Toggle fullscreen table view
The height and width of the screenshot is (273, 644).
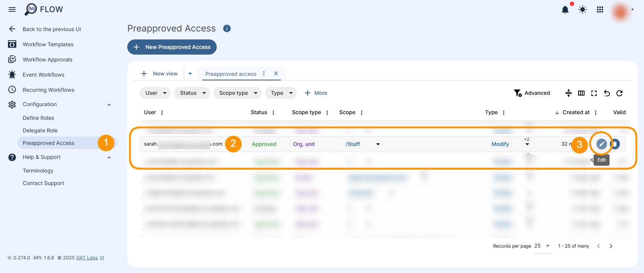[x=594, y=93]
